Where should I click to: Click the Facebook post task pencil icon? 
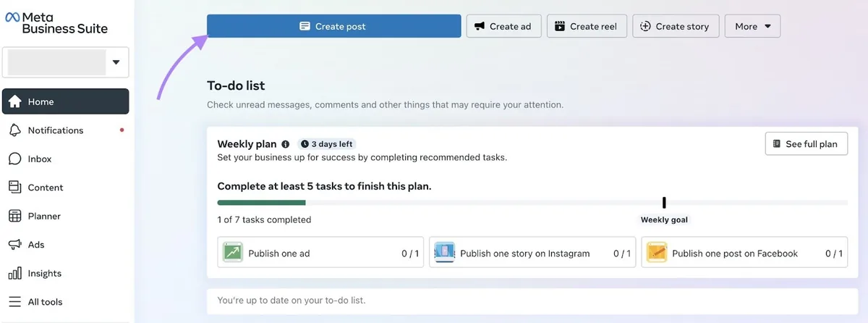coord(656,253)
